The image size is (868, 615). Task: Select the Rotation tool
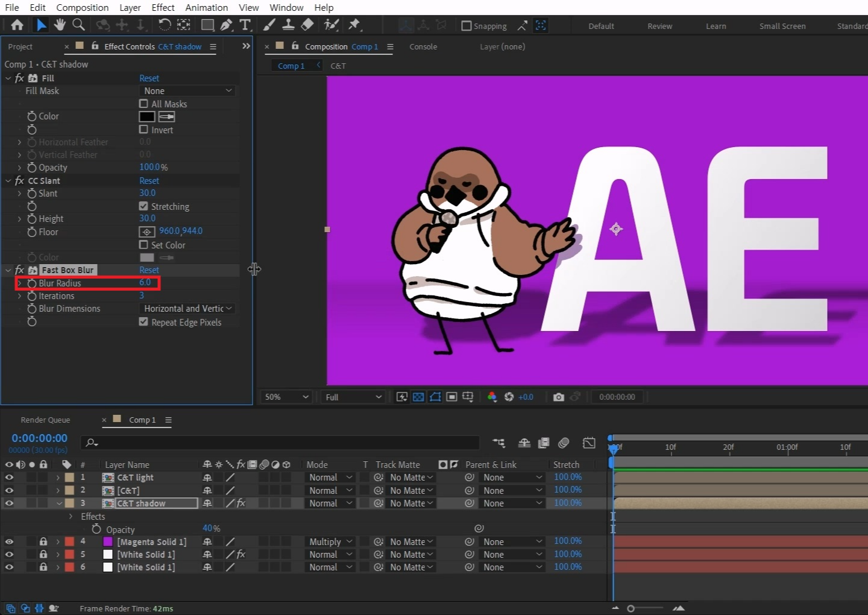coord(165,25)
